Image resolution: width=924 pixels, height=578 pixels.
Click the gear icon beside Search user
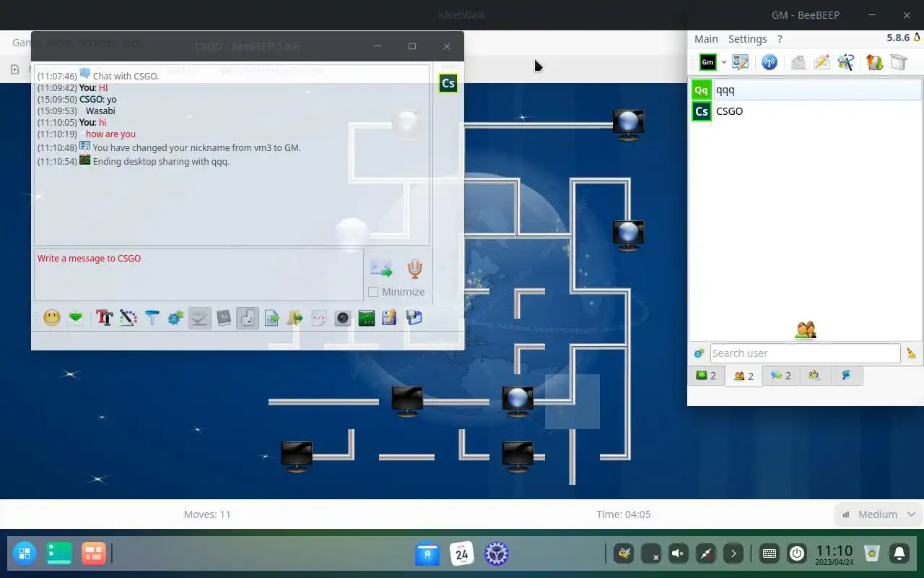click(x=699, y=353)
